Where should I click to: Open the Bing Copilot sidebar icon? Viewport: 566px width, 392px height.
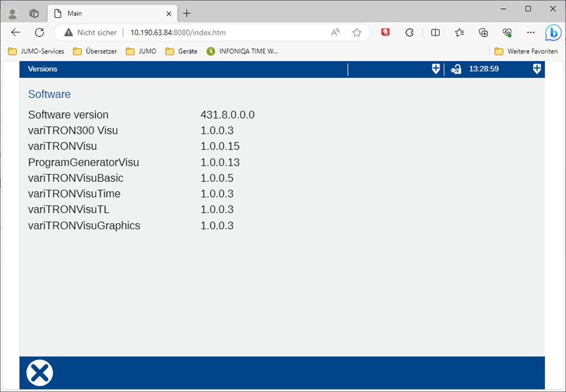[x=552, y=32]
